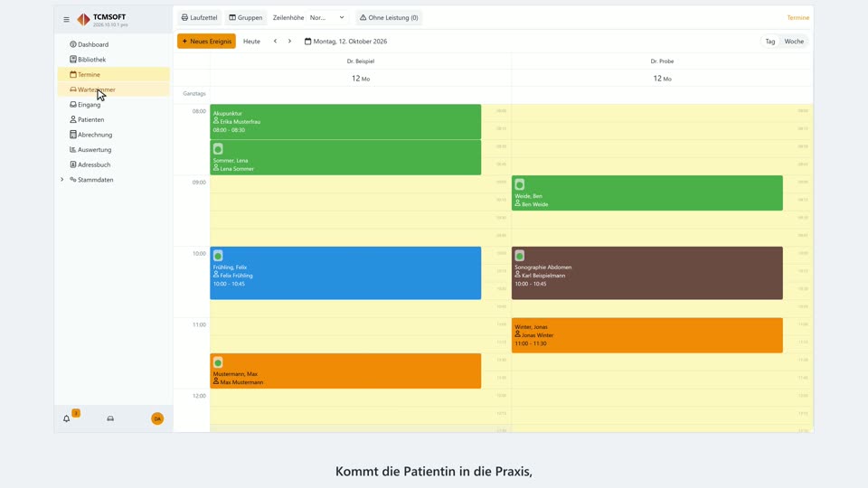Open the orange user avatar
Viewport: 868px width, 488px height.
point(157,418)
